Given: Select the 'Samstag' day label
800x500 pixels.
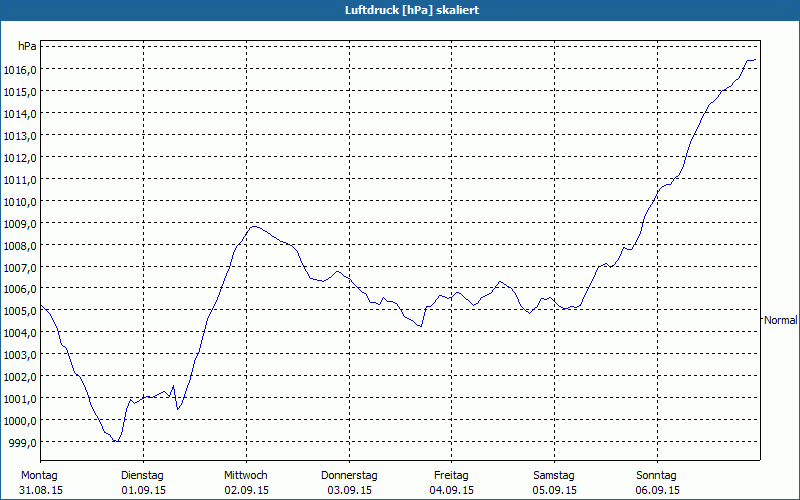Looking at the screenshot, I should pyautogui.click(x=554, y=476).
